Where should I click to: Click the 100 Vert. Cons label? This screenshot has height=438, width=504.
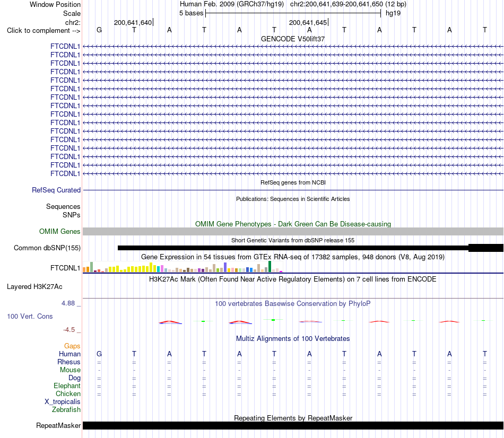click(30, 316)
